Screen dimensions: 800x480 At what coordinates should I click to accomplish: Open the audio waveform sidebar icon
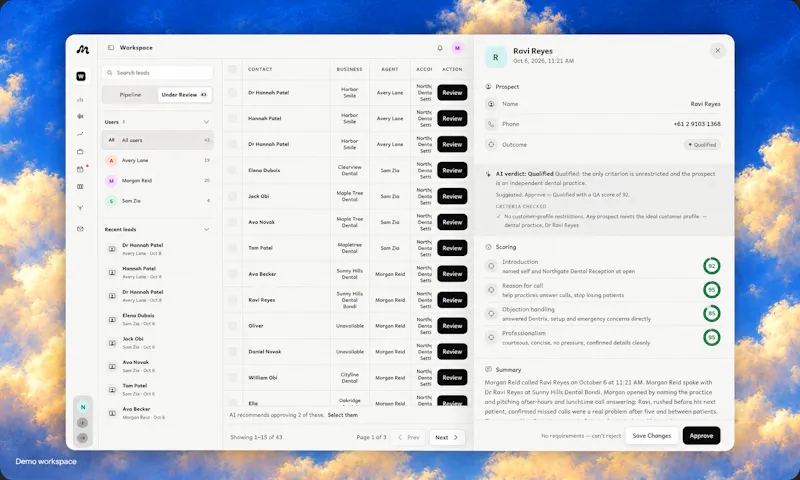tap(80, 116)
